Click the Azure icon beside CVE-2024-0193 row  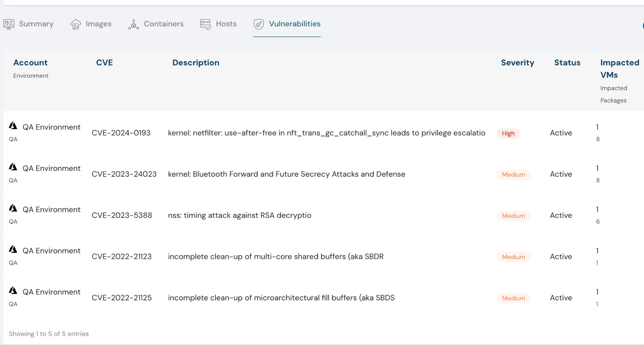tap(13, 126)
